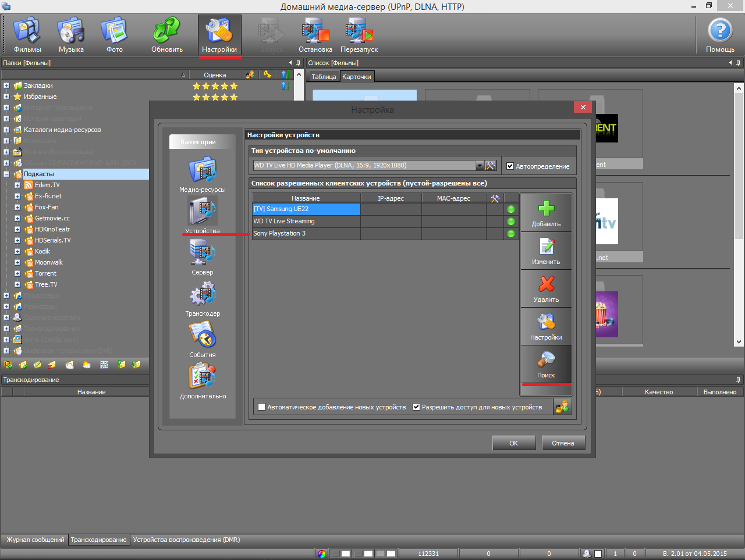Click the Отмена button

(563, 443)
